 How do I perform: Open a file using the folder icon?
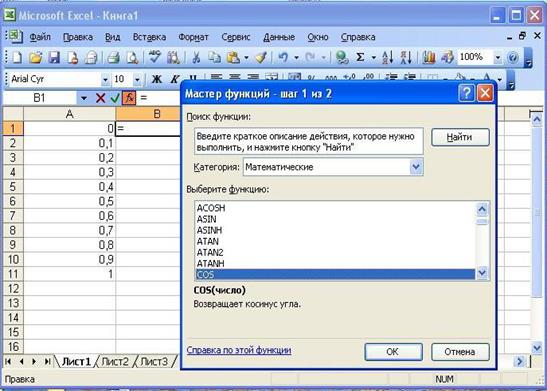(36, 58)
